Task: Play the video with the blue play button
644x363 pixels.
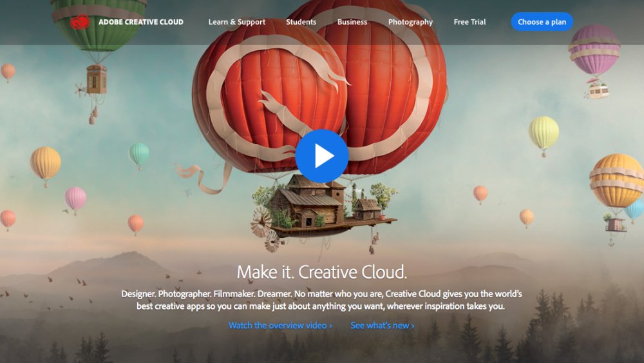Action: (x=322, y=156)
